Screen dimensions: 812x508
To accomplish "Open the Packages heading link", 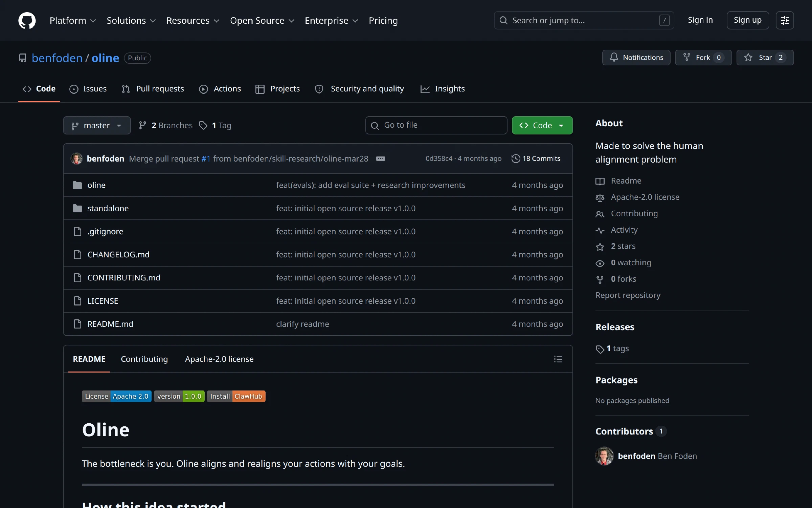I will pos(616,380).
